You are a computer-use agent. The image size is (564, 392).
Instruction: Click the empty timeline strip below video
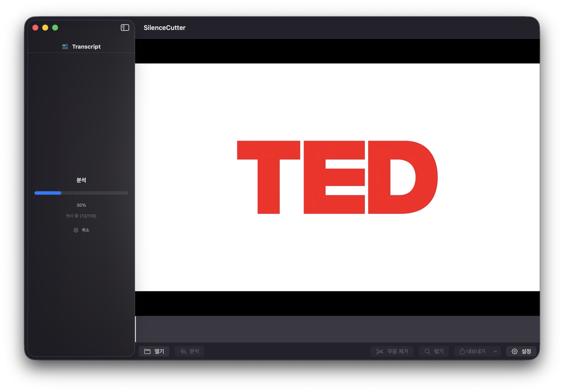[x=337, y=329]
